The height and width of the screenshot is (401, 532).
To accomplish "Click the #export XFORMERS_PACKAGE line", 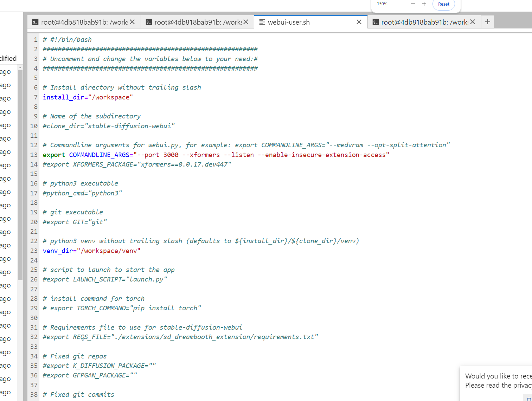I will point(137,164).
